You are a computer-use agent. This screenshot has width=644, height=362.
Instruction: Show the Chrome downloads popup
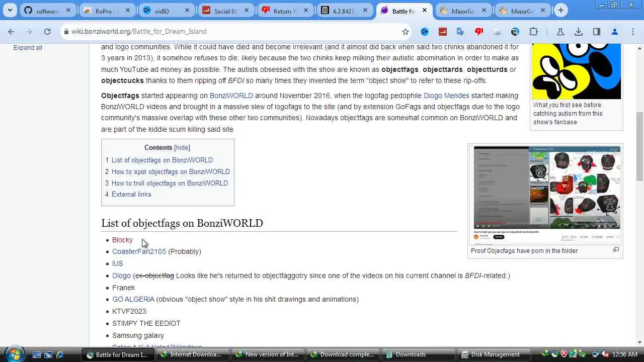coord(579,31)
